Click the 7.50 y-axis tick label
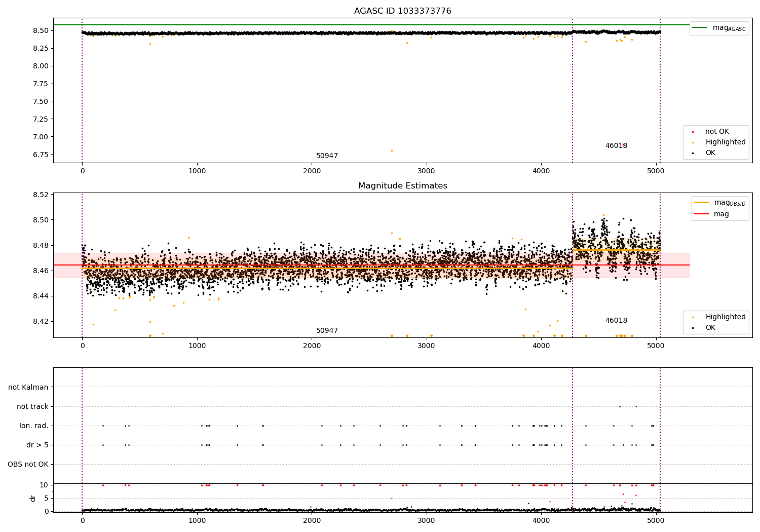Viewport: 760px width, 532px height. (x=41, y=101)
